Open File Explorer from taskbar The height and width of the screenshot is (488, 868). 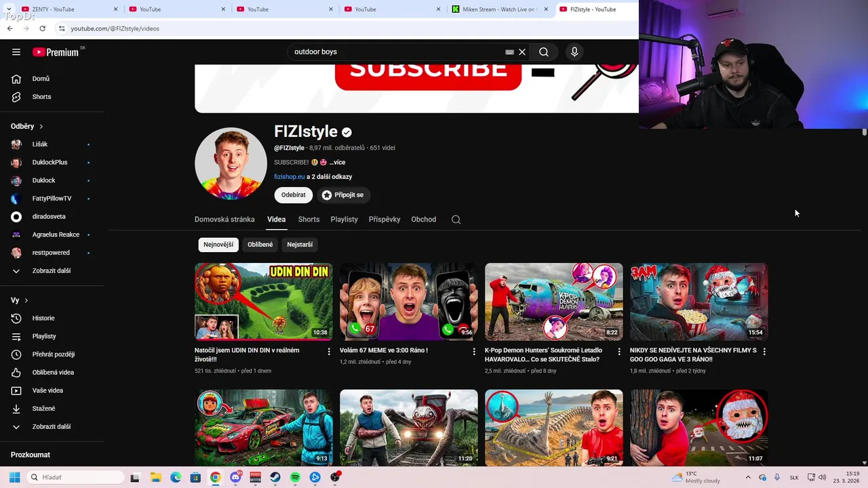[x=155, y=477]
